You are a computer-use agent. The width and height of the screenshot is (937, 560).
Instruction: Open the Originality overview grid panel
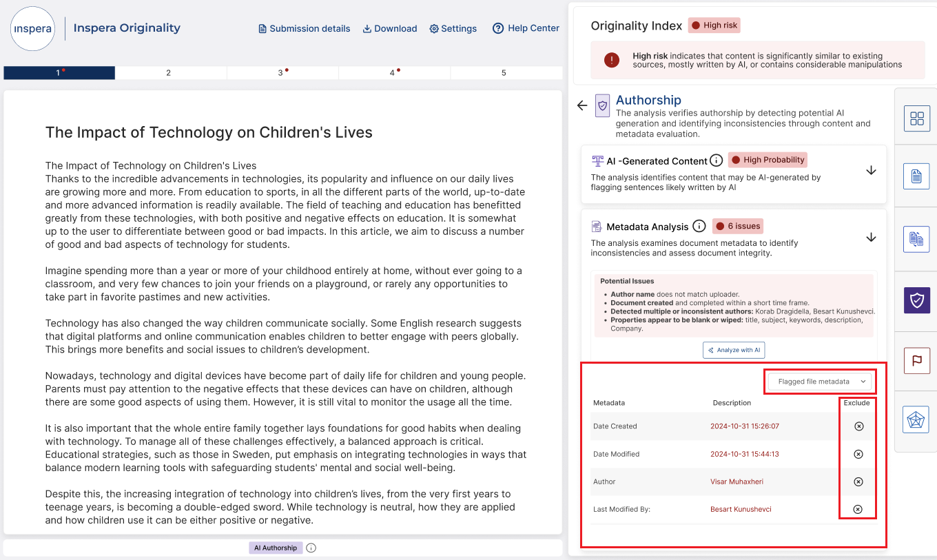pyautogui.click(x=917, y=118)
